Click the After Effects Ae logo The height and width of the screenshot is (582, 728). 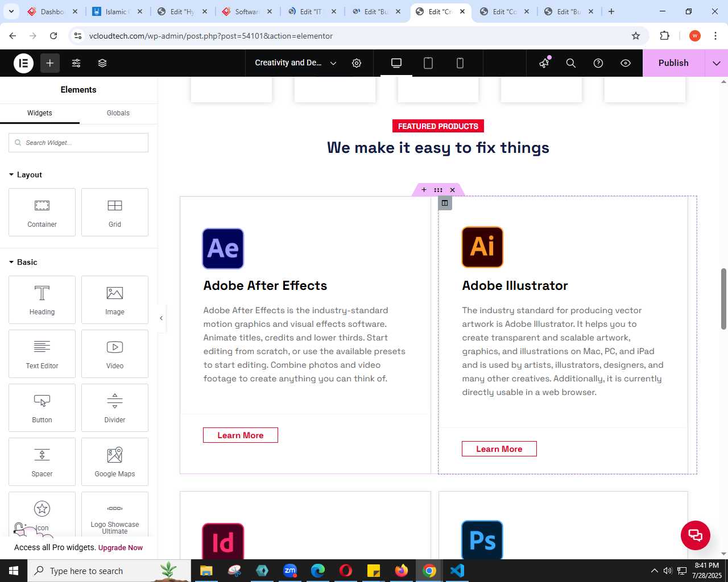point(223,248)
